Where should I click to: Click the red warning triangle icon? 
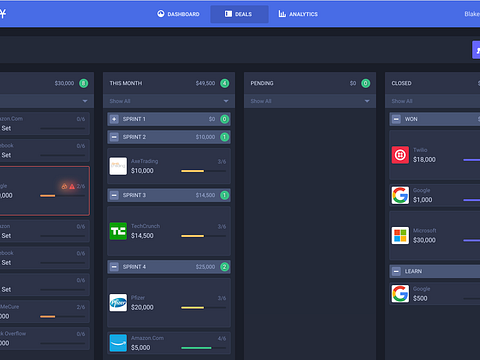coord(72,186)
